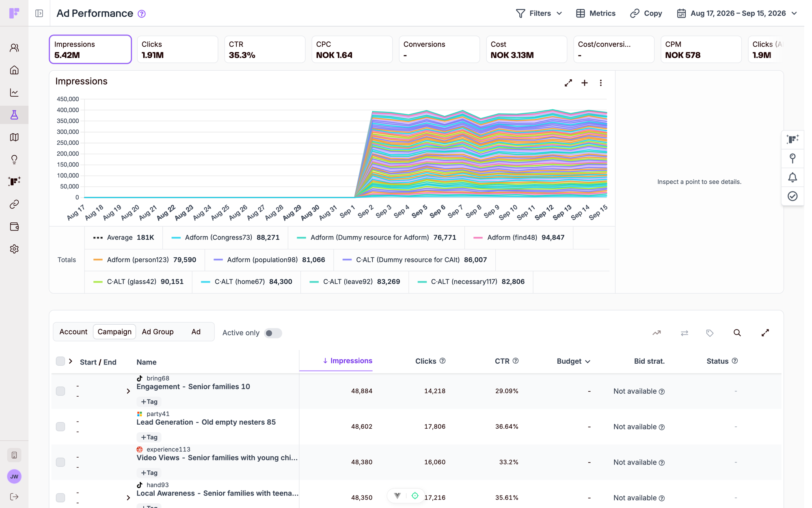Image resolution: width=812 pixels, height=508 pixels.
Task: Click the trend arrow icon above table
Action: tap(657, 333)
